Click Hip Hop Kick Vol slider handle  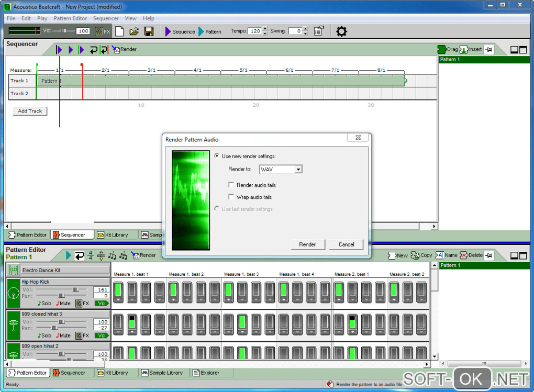click(75, 289)
